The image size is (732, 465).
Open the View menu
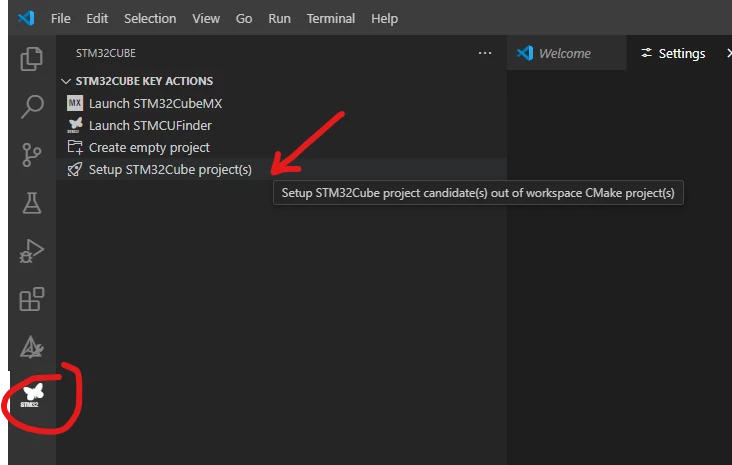pos(206,18)
